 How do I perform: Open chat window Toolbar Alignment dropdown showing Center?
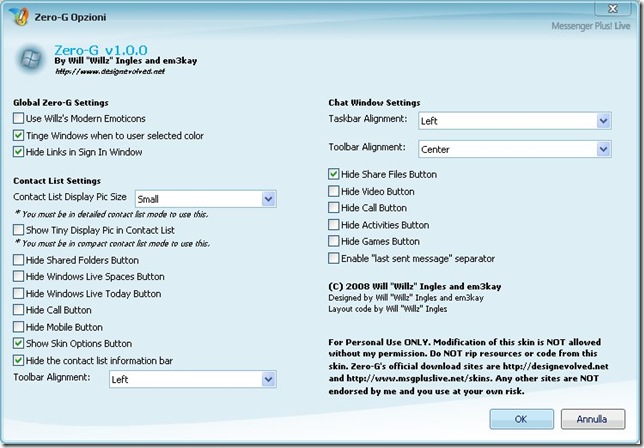(515, 149)
